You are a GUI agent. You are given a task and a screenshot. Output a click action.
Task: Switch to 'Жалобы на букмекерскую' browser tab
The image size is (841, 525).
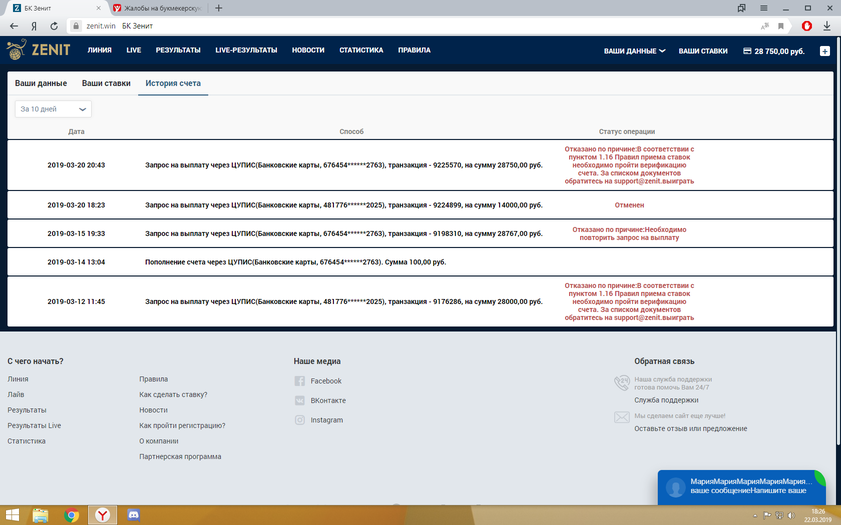click(158, 8)
